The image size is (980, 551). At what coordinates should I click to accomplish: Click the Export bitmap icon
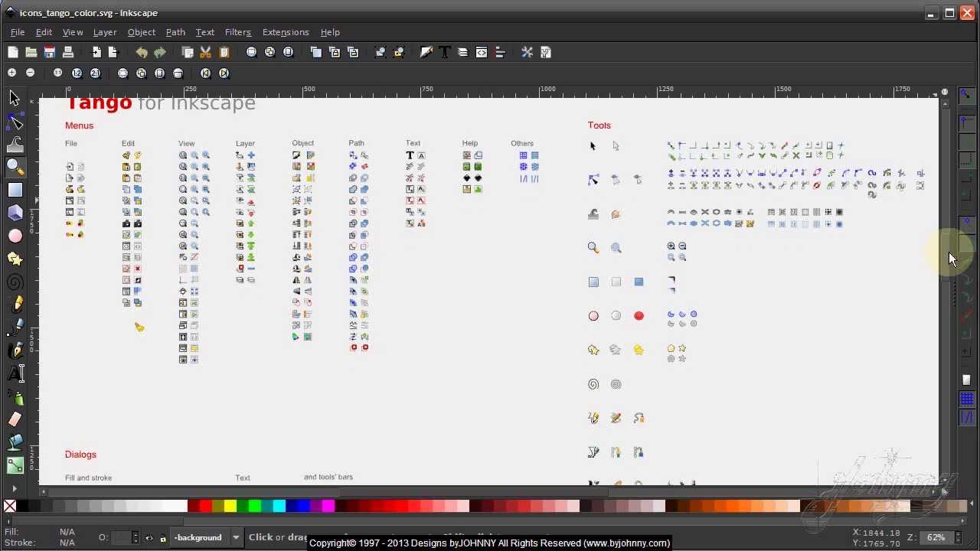[113, 52]
